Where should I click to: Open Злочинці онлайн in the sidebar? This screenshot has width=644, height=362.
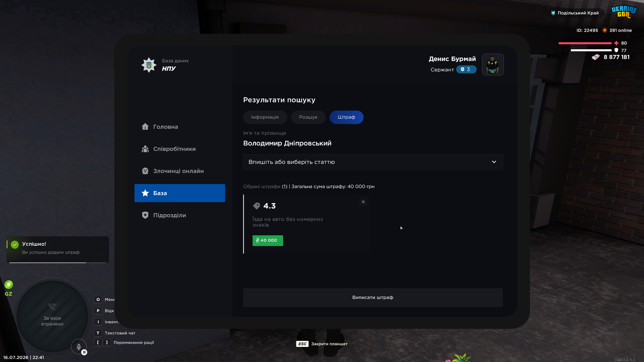click(180, 171)
